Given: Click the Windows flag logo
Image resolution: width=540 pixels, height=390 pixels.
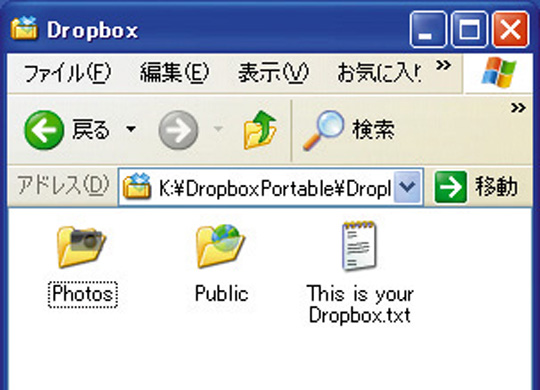Looking at the screenshot, I should 499,72.
